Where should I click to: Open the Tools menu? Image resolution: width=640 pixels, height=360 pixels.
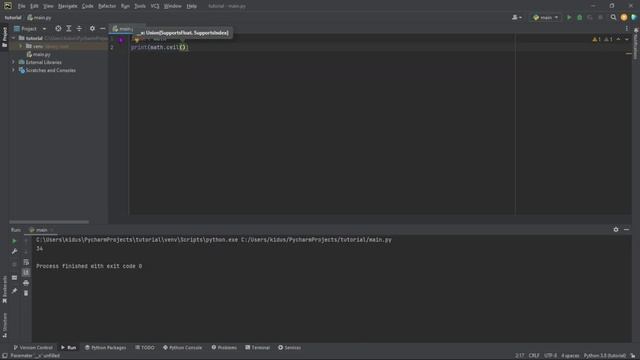(x=140, y=6)
